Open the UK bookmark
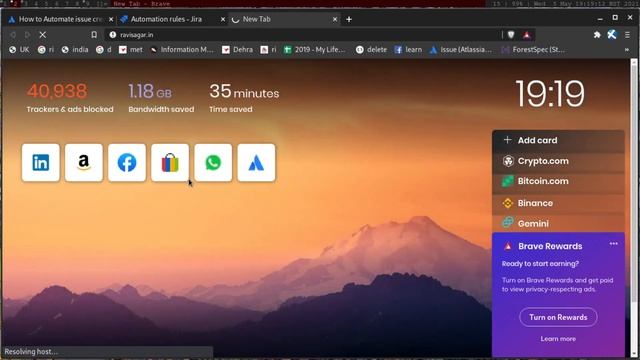 tap(19, 49)
